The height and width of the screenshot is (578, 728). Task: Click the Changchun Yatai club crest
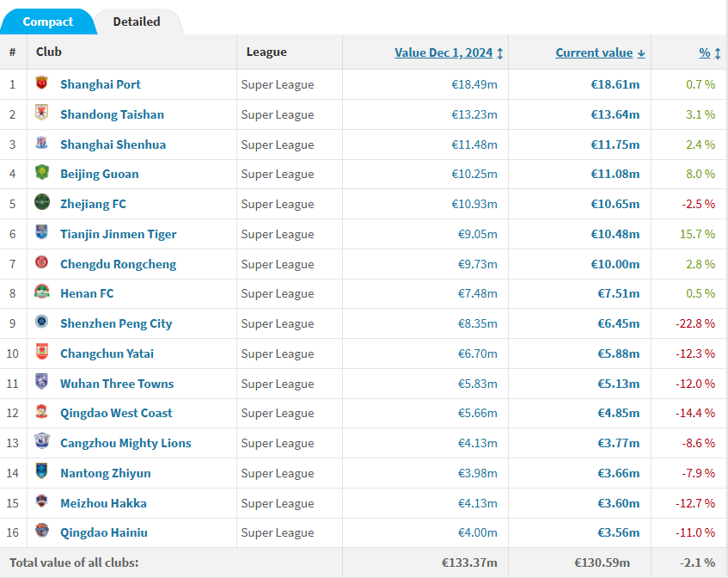pos(42,351)
